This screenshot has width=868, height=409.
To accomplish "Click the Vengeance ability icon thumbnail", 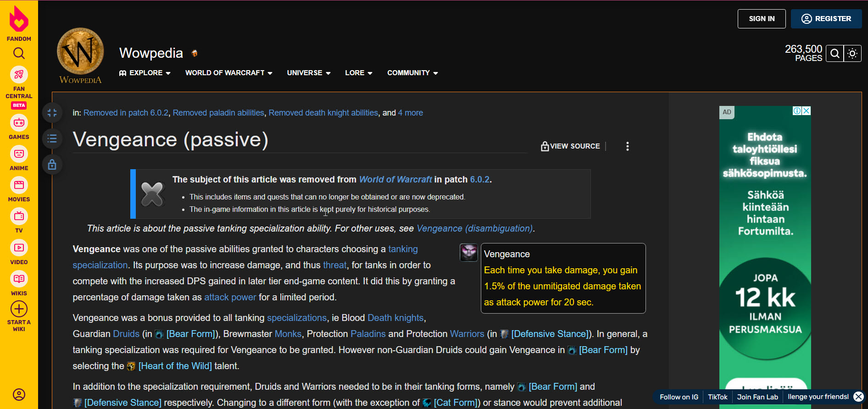I will point(469,253).
